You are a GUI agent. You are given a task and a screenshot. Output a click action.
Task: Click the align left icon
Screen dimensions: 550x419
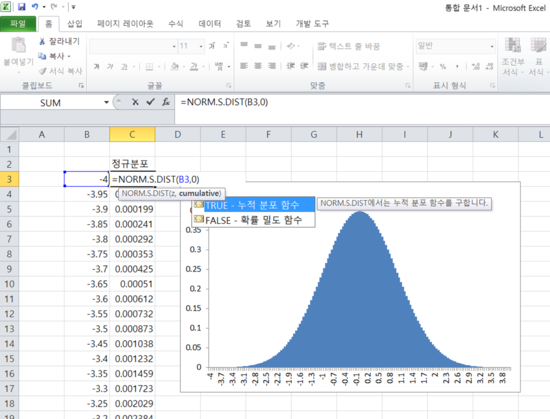tap(244, 66)
